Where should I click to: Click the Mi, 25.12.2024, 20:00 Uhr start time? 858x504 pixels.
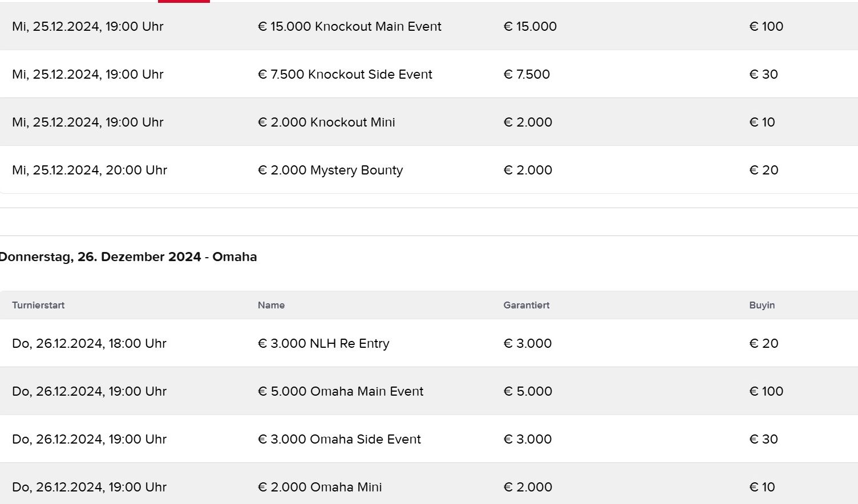pyautogui.click(x=90, y=170)
